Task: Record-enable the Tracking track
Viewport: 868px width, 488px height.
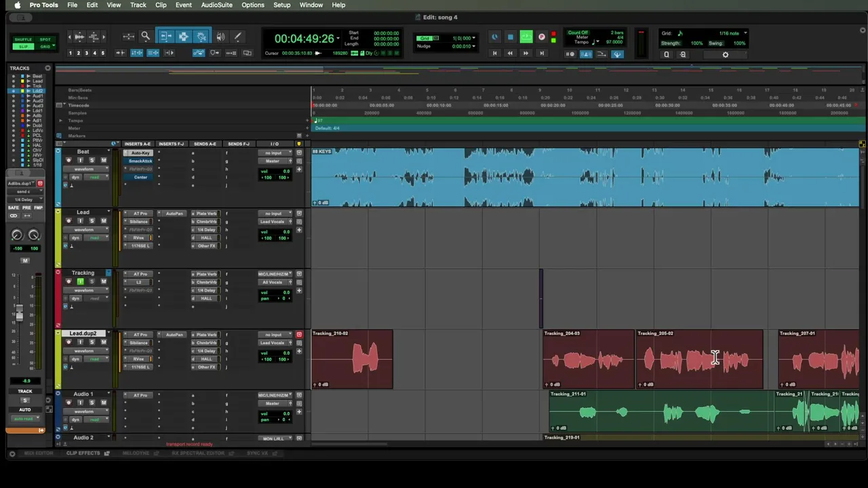Action: [68, 281]
